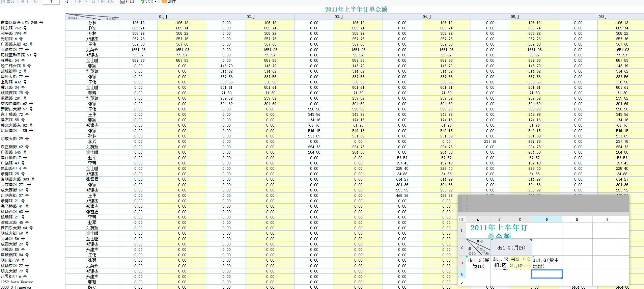Screen dimensions: 644x289
Task: Click employee name 张雪眉 beside 崇明西大路 393 号
Action: 92,179
